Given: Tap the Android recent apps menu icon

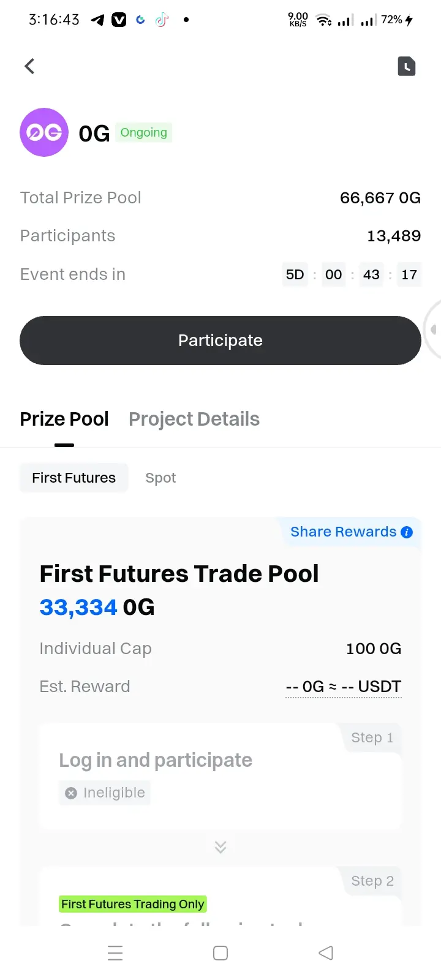Looking at the screenshot, I should (115, 953).
